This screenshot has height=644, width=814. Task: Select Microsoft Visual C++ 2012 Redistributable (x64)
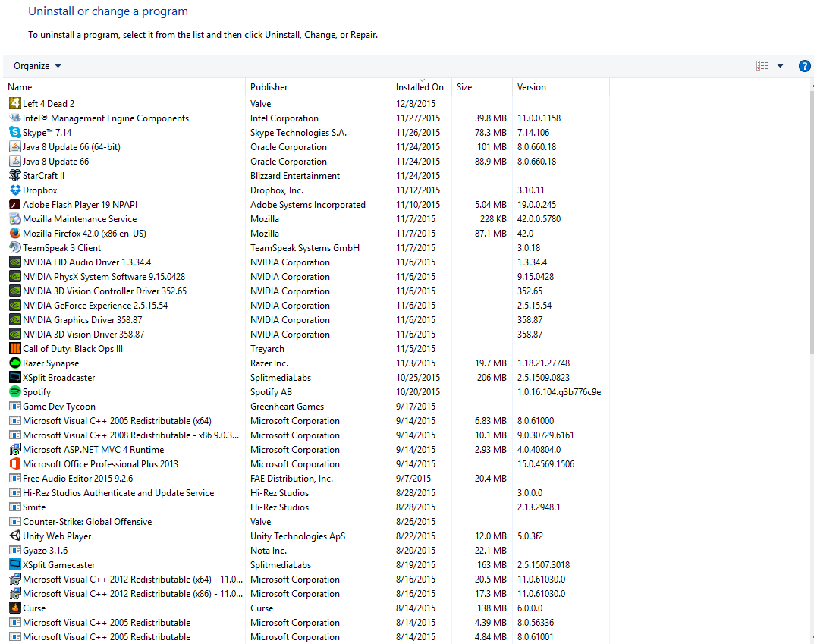[x=306, y=579]
